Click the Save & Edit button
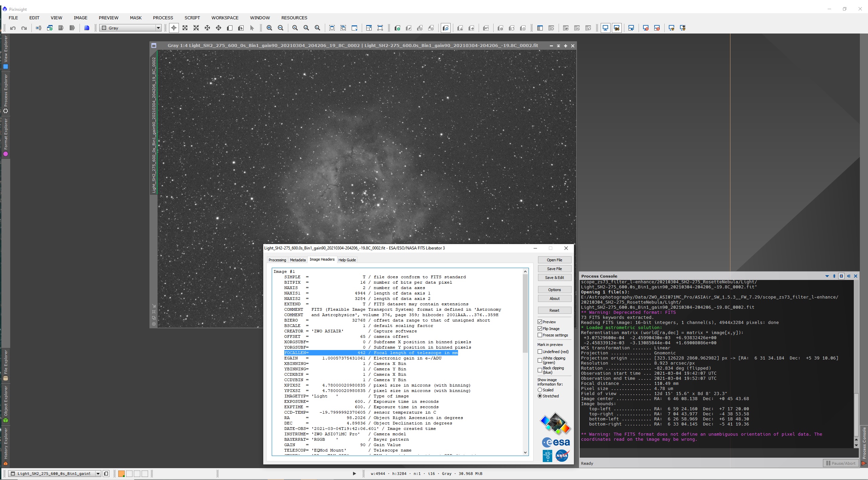 pyautogui.click(x=555, y=278)
